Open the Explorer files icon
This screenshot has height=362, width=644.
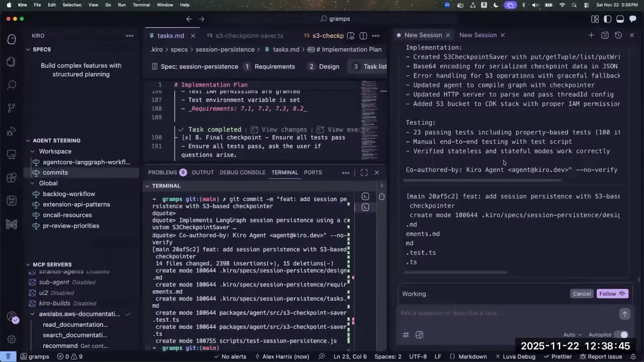[11, 62]
